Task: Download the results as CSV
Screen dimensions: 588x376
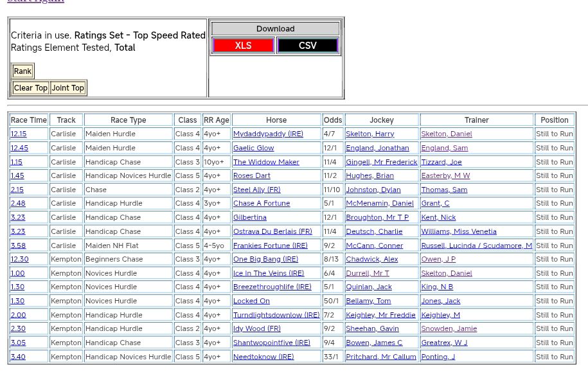Action: click(307, 46)
